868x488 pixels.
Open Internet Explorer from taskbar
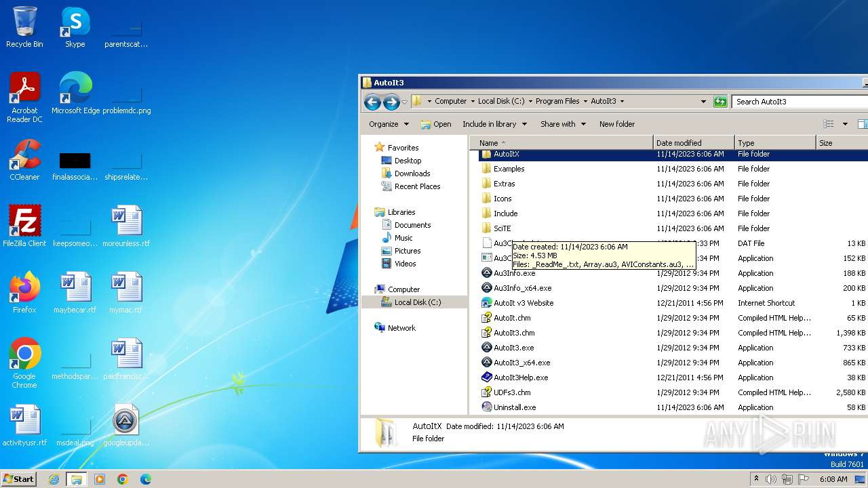click(54, 479)
